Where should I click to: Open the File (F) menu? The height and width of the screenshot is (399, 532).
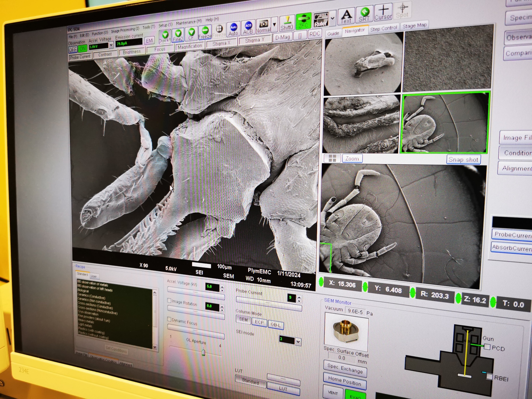click(x=73, y=37)
